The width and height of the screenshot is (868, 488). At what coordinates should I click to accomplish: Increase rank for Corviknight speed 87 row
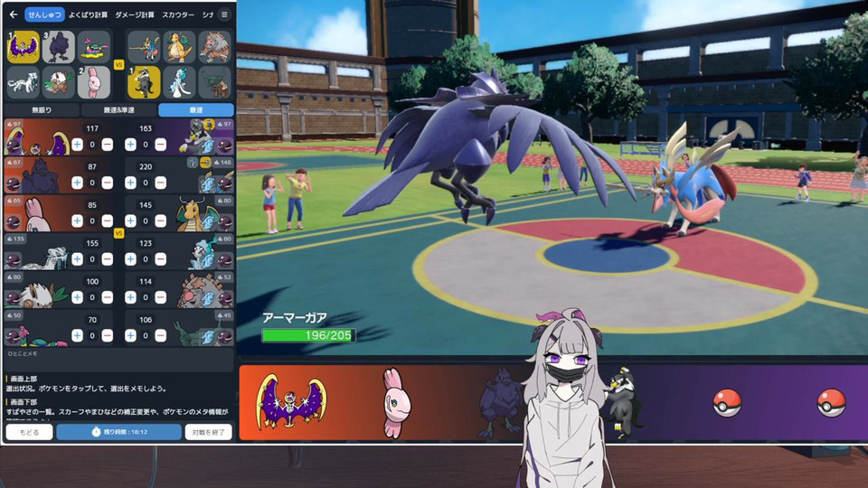[x=77, y=183]
